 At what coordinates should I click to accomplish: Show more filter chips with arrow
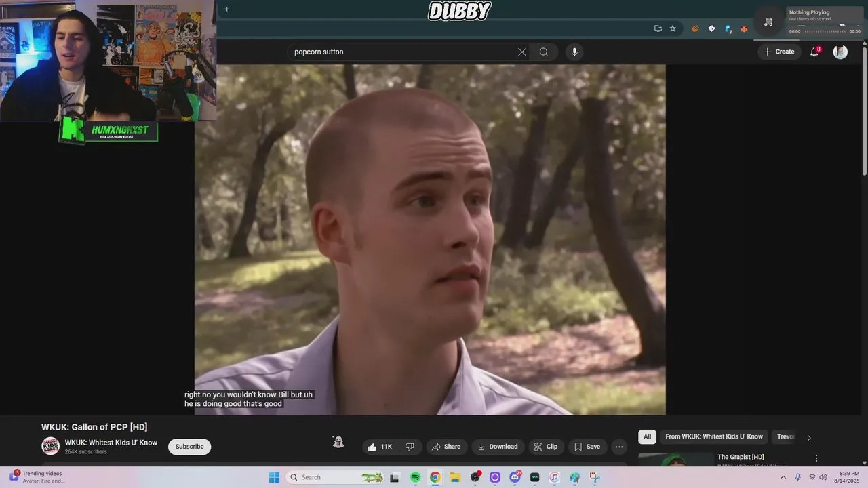[x=808, y=437]
